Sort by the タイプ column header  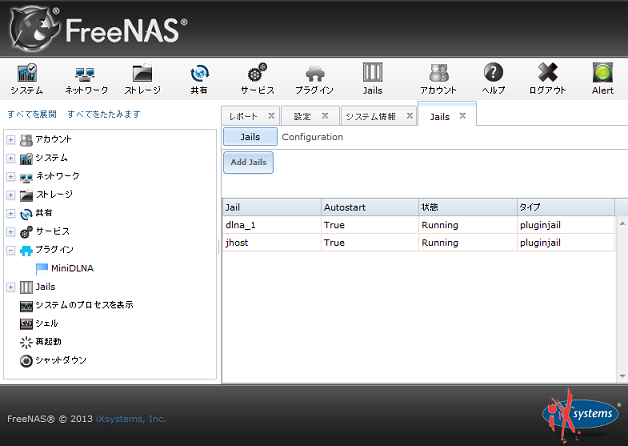pos(566,207)
